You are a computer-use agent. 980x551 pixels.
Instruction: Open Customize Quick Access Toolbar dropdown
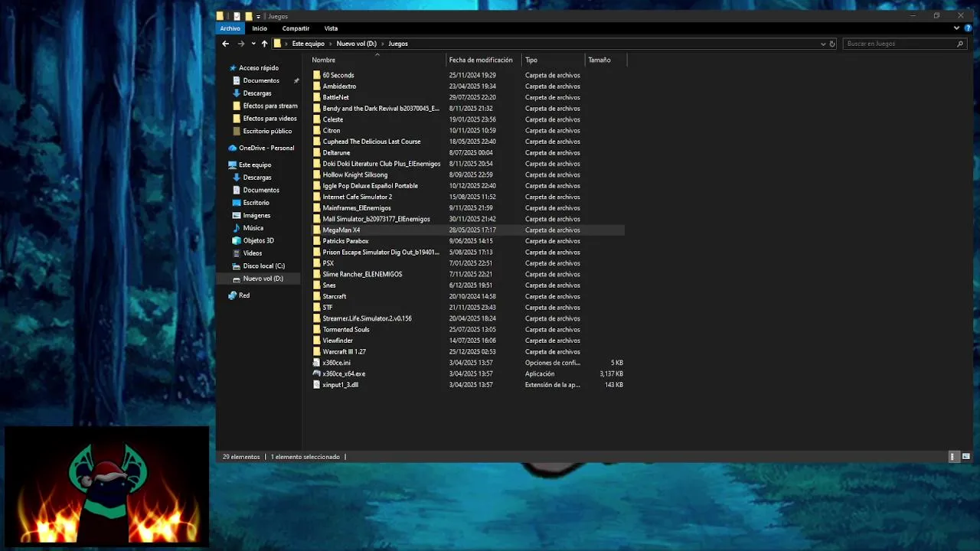258,16
